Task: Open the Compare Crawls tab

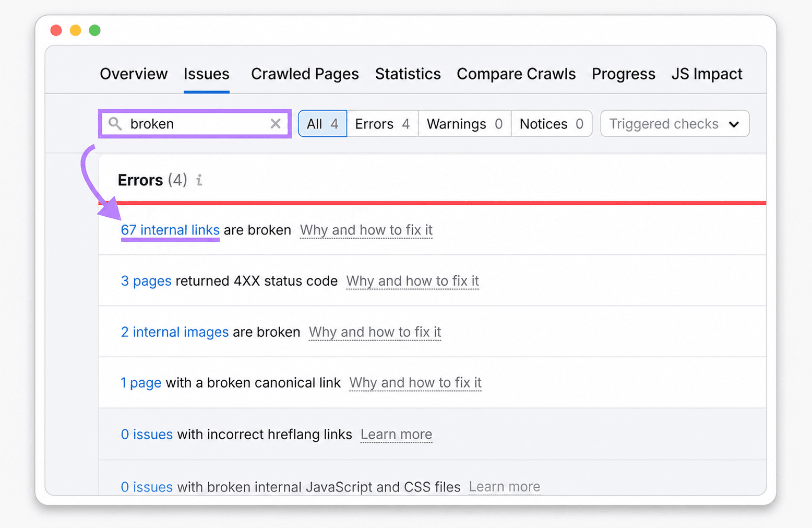Action: pyautogui.click(x=516, y=74)
